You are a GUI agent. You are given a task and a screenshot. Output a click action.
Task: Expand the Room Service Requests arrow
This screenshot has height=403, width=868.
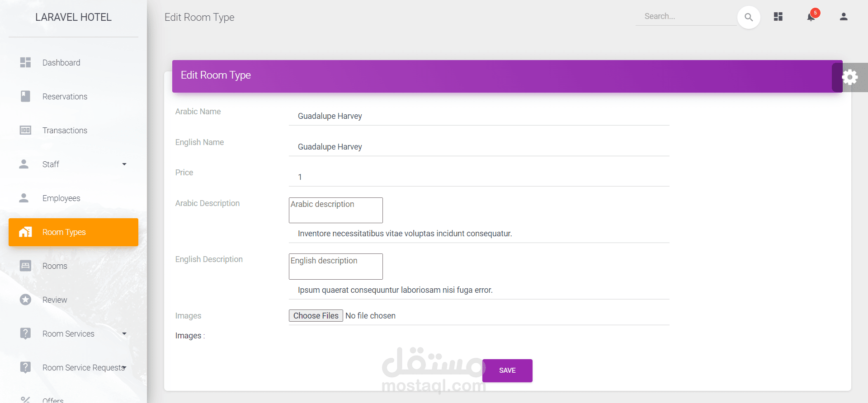tap(124, 367)
